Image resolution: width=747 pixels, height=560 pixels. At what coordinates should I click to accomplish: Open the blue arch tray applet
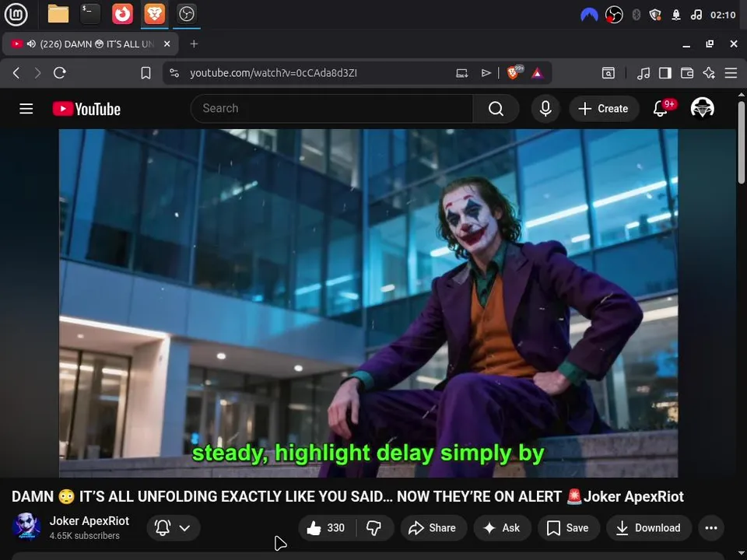click(x=589, y=15)
